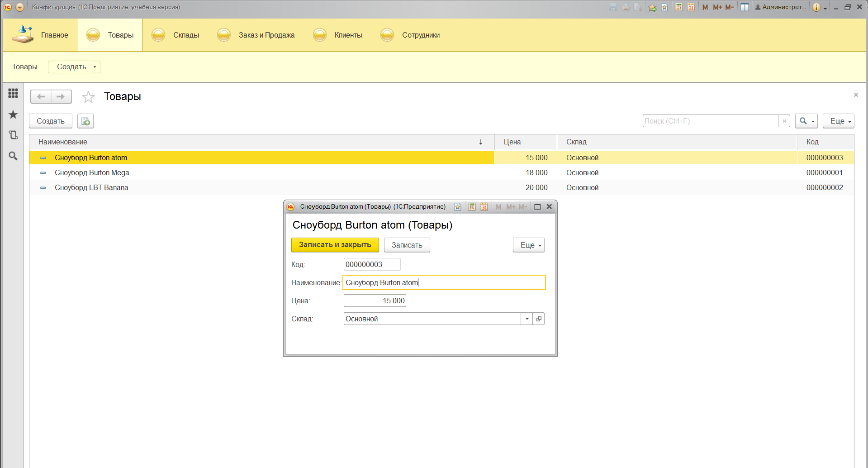
Task: Open the calculator in item dialog title bar
Action: [472, 207]
